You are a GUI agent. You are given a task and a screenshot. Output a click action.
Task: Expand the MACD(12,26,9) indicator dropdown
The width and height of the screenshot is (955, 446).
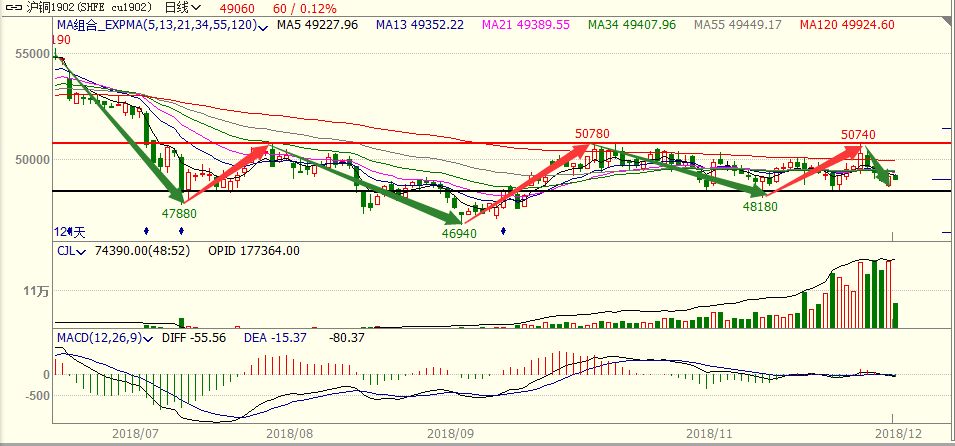click(149, 339)
